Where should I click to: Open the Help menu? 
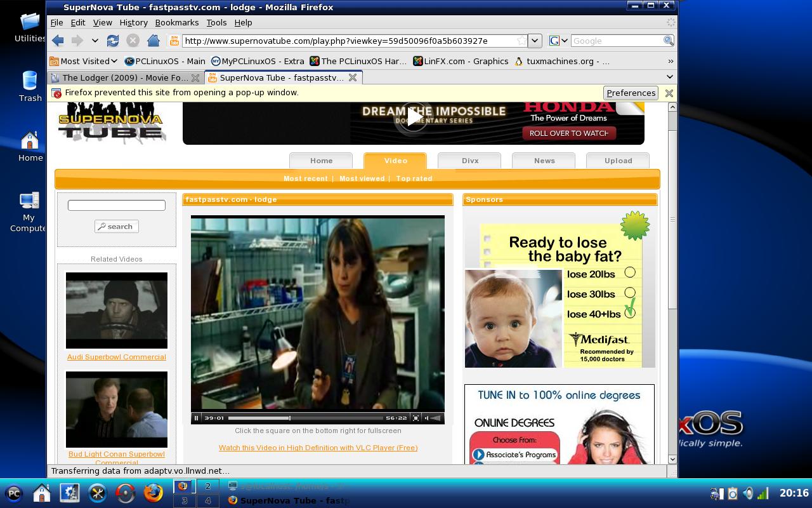click(x=243, y=22)
